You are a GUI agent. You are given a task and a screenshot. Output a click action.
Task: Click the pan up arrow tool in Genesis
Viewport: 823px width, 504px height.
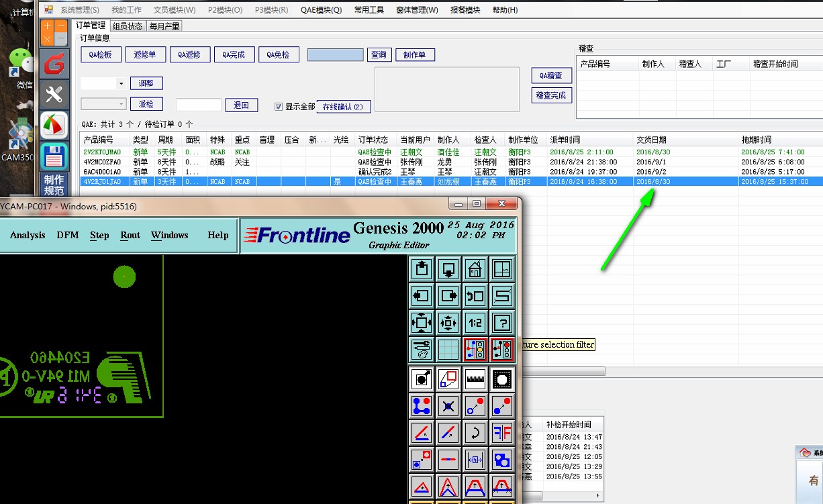422,269
